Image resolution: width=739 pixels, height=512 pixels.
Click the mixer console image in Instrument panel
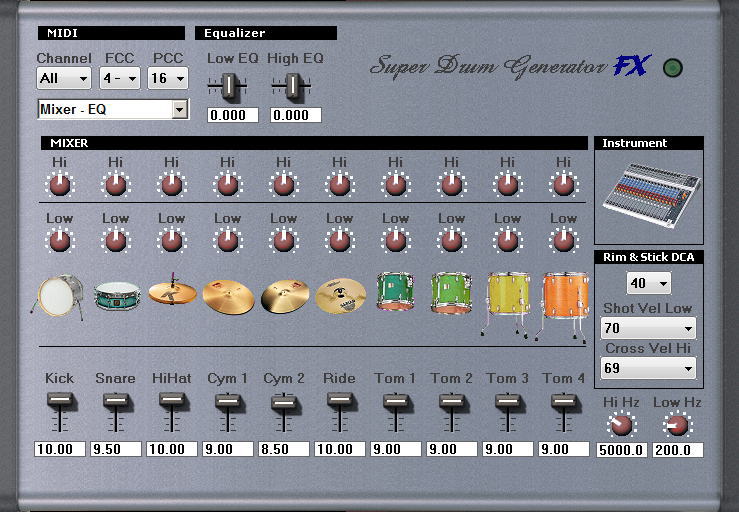[x=650, y=196]
